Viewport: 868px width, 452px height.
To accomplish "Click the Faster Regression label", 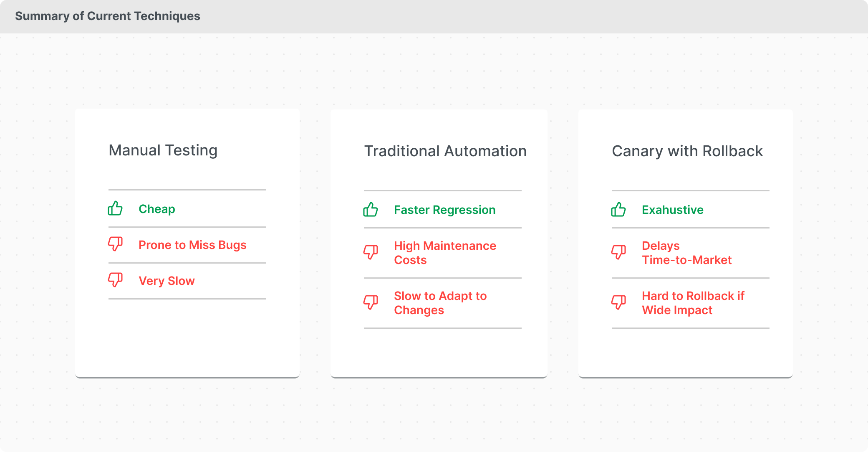I will (444, 210).
